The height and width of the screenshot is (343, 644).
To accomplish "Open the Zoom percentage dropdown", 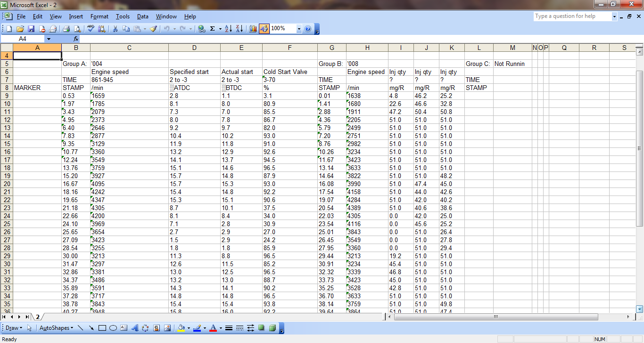I will pyautogui.click(x=299, y=29).
